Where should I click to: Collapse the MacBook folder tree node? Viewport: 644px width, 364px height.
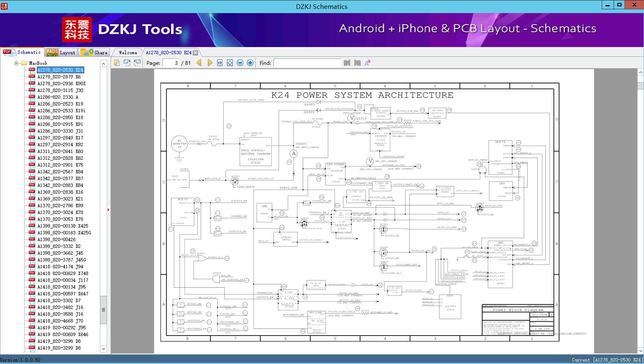[17, 63]
